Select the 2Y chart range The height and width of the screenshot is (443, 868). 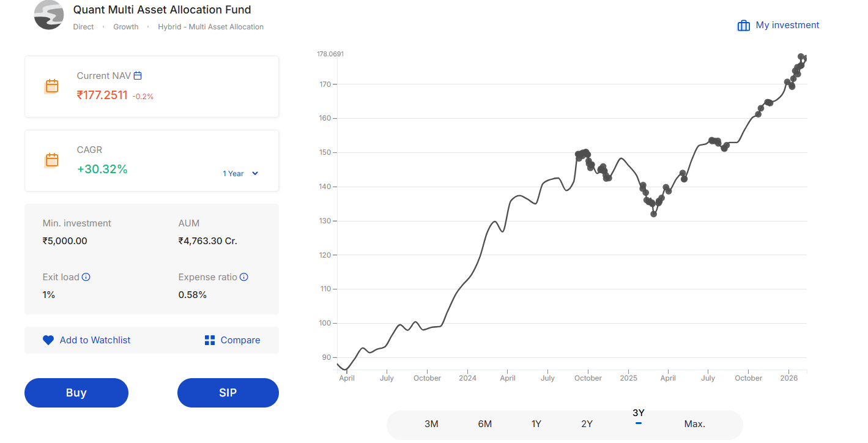587,424
